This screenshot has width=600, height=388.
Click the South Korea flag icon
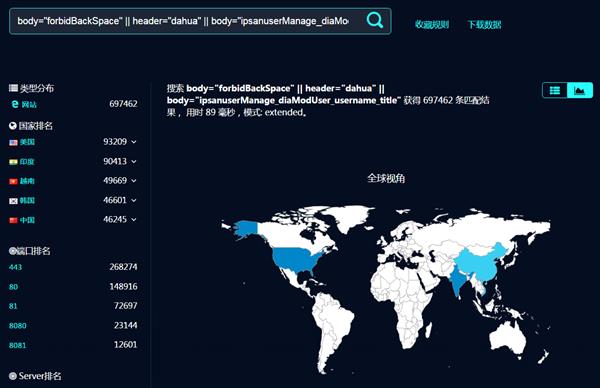(13, 201)
